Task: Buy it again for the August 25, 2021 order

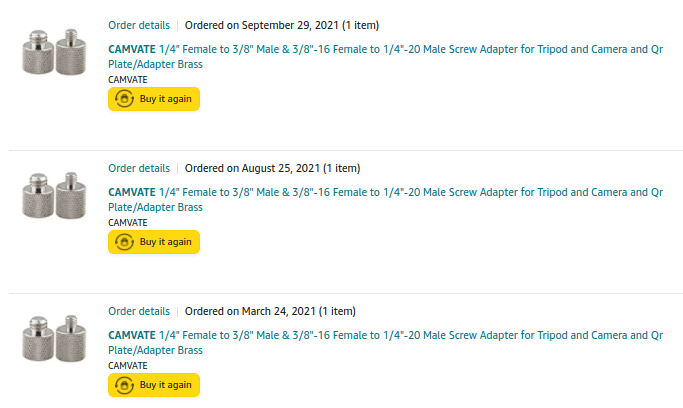Action: (154, 242)
